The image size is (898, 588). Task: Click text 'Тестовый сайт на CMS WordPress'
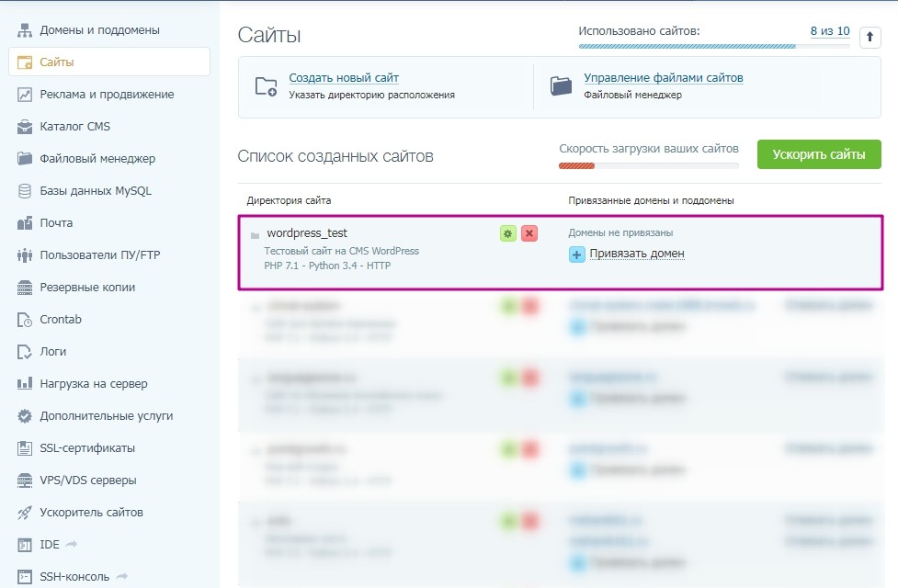point(341,251)
